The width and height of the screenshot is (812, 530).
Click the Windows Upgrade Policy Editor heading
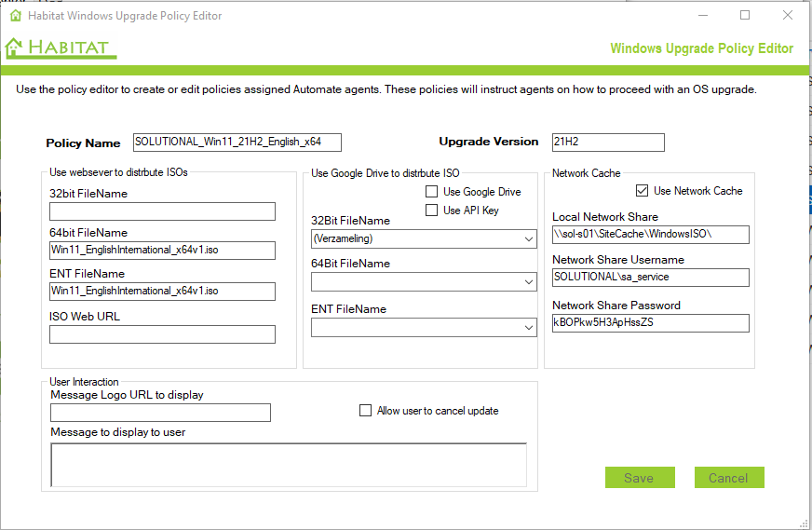tap(701, 48)
